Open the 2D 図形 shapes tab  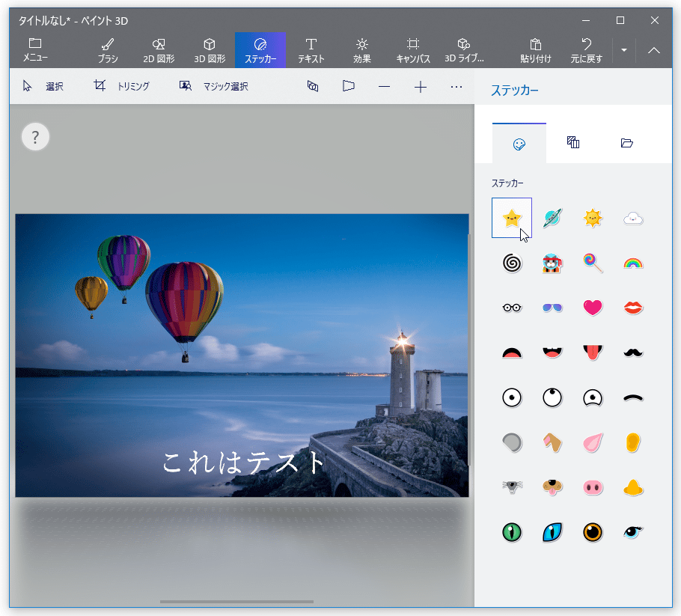(159, 50)
